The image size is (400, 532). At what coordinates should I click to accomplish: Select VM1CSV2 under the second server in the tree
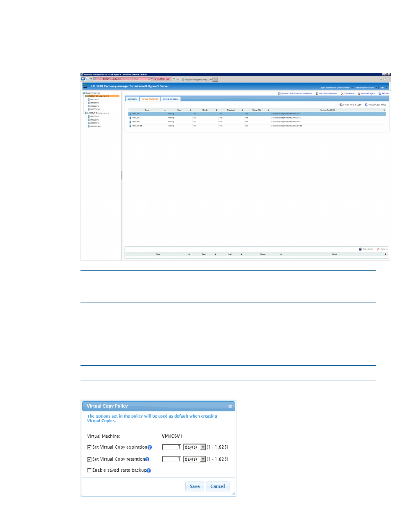point(94,120)
